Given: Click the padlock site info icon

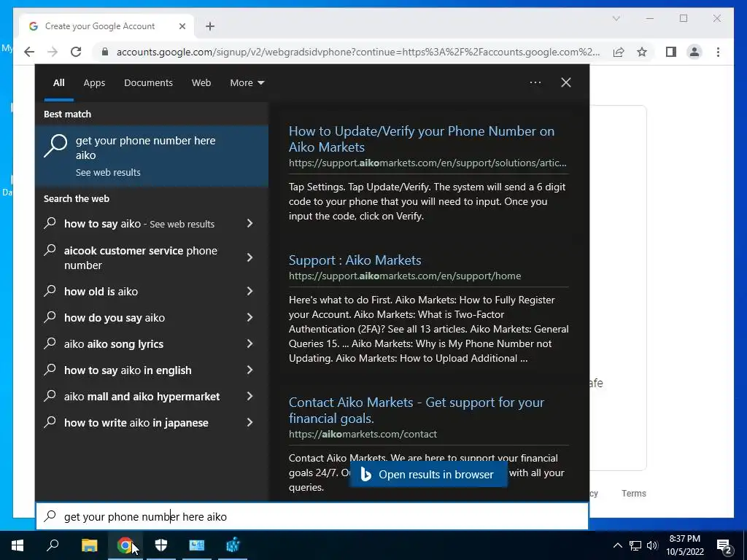Looking at the screenshot, I should pos(105,52).
